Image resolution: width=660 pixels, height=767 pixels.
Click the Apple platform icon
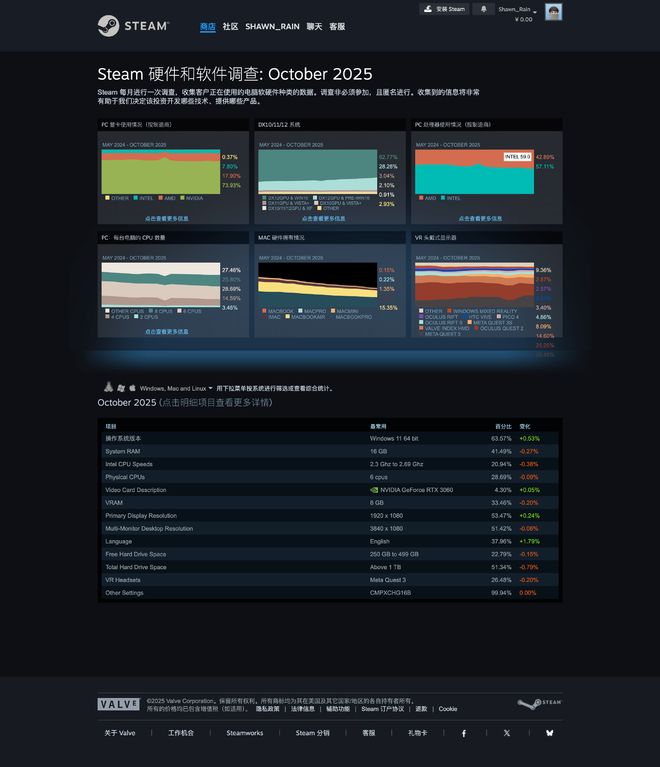(132, 388)
